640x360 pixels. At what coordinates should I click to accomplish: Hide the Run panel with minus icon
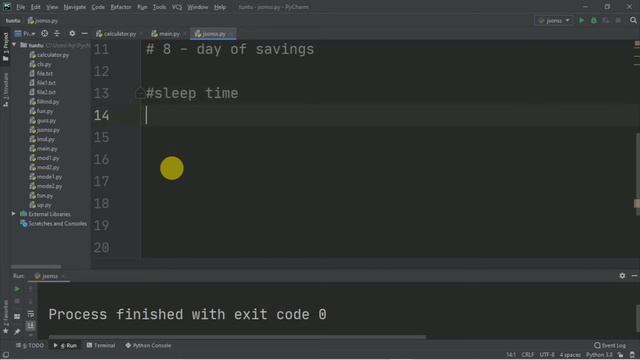634,276
